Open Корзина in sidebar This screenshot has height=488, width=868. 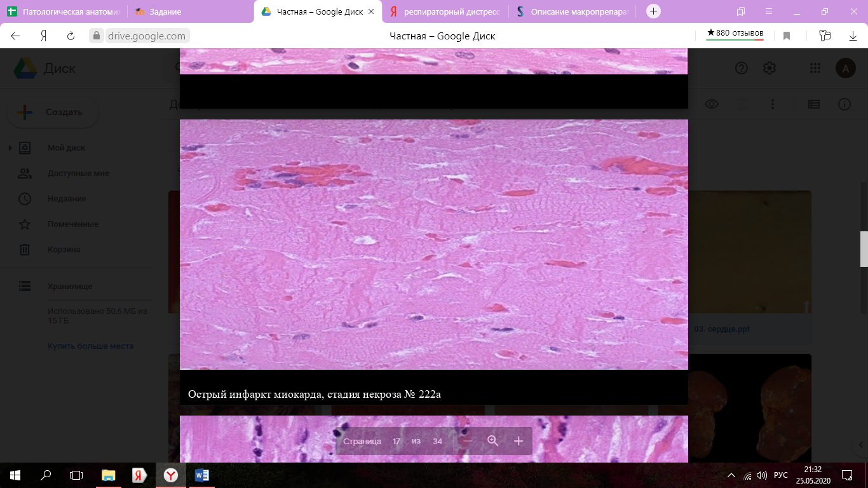coord(64,250)
